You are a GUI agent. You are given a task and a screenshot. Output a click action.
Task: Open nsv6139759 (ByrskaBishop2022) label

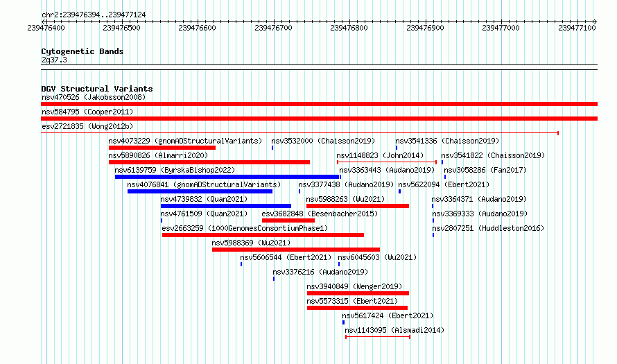[175, 170]
